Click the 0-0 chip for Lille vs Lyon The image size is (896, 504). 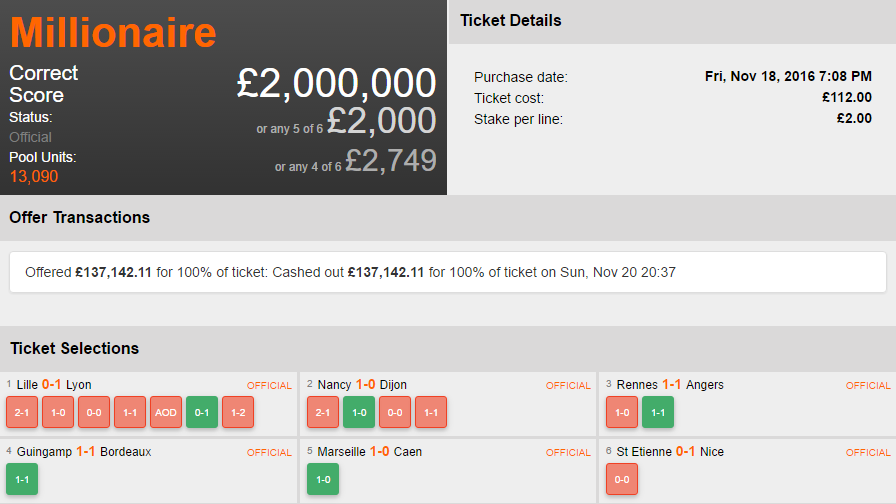pyautogui.click(x=94, y=412)
